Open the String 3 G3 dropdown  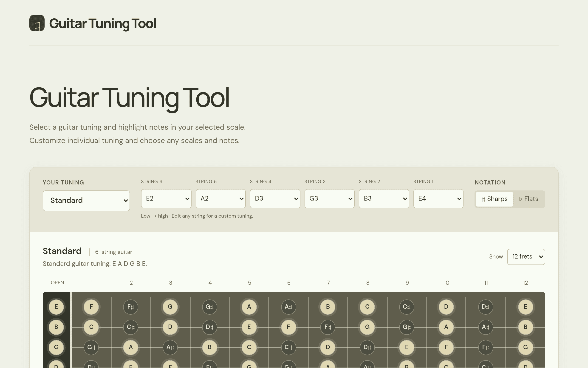tap(329, 198)
